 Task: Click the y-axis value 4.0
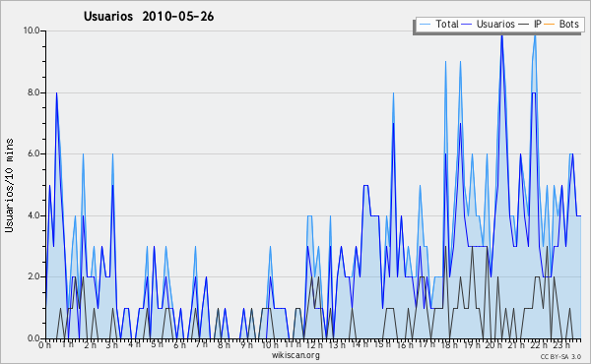point(33,215)
